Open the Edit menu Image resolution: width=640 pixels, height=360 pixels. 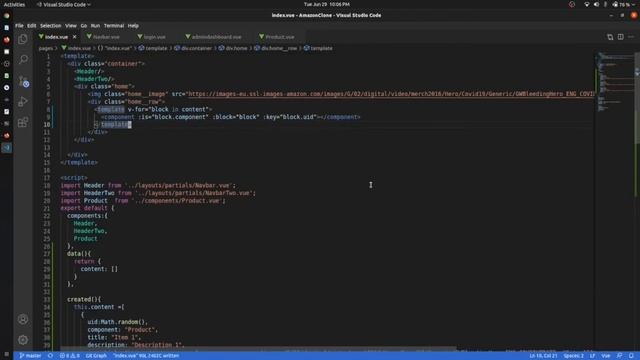tap(32, 26)
